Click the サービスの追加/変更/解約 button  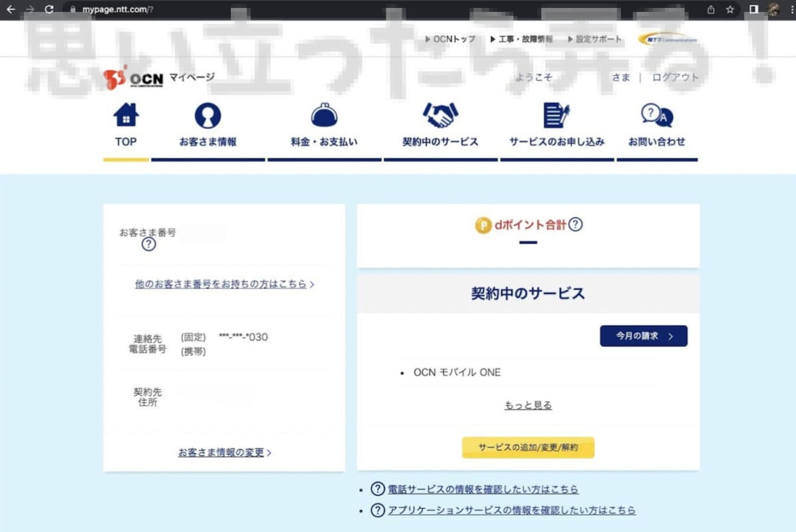528,448
